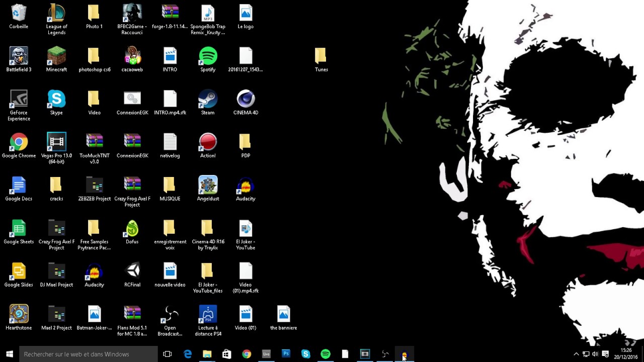Image resolution: width=644 pixels, height=362 pixels.
Task: Select the cacaoweb desktop icon
Action: tap(132, 60)
